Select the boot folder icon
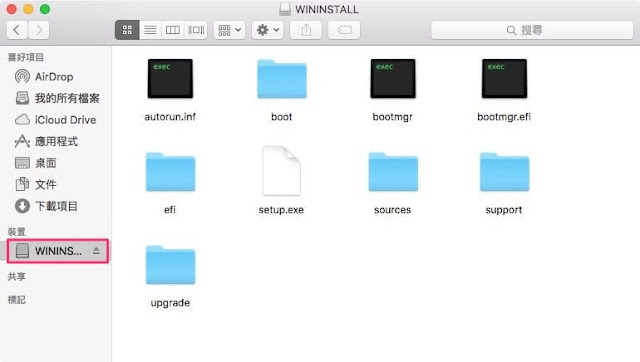Image resolution: width=640 pixels, height=362 pixels. click(282, 79)
